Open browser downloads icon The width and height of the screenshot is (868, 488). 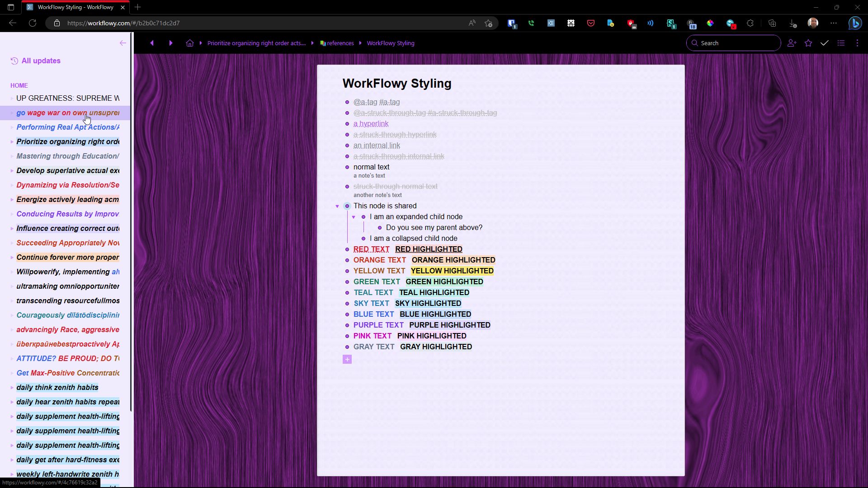point(793,23)
